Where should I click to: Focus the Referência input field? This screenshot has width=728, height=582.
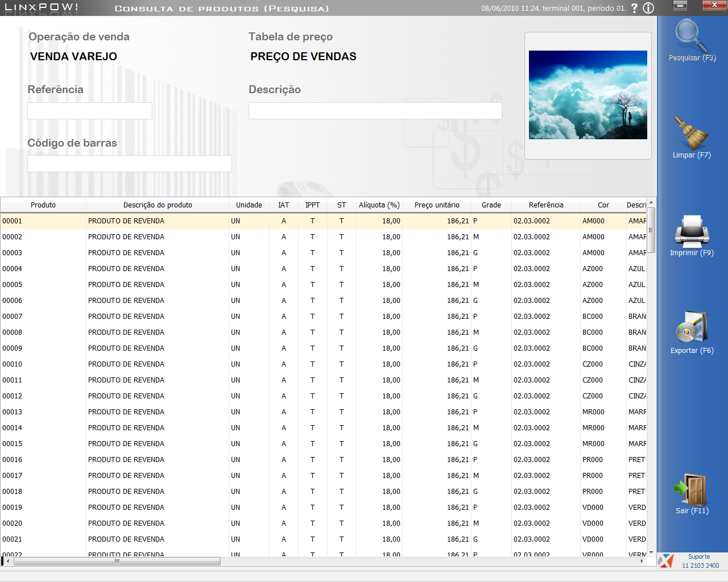90,111
